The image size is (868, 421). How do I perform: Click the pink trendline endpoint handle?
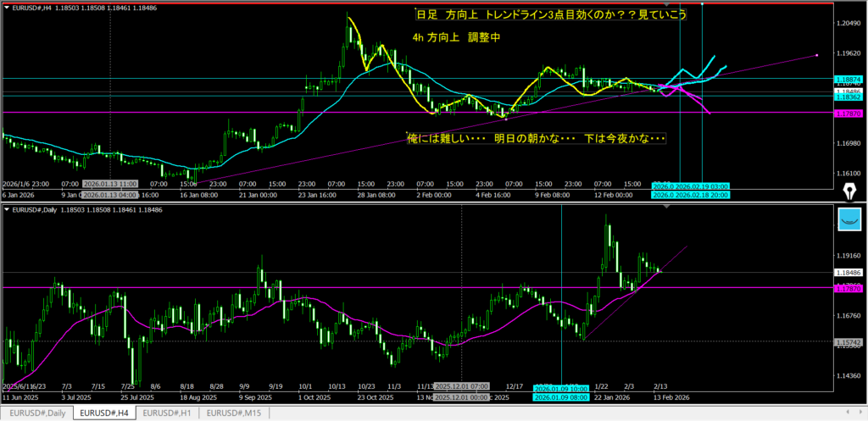tap(817, 55)
